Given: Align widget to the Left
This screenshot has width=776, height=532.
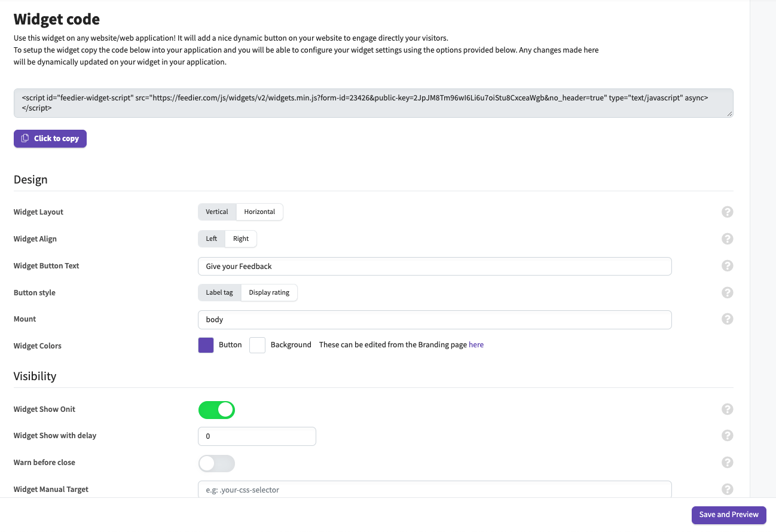Looking at the screenshot, I should click(x=212, y=239).
